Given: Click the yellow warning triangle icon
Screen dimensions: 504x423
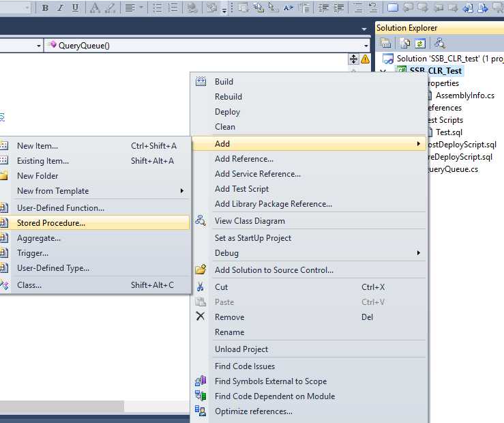Looking at the screenshot, I should (365, 59).
